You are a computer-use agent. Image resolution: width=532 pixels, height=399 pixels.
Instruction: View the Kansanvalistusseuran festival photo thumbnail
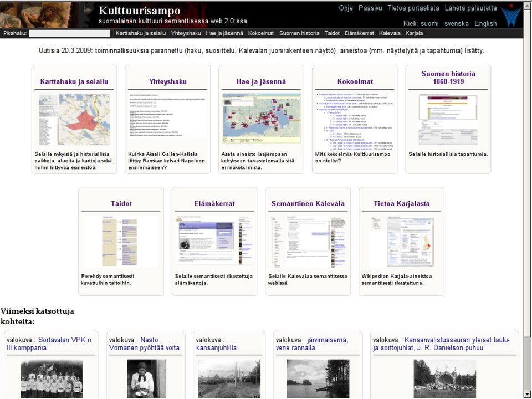click(x=445, y=378)
